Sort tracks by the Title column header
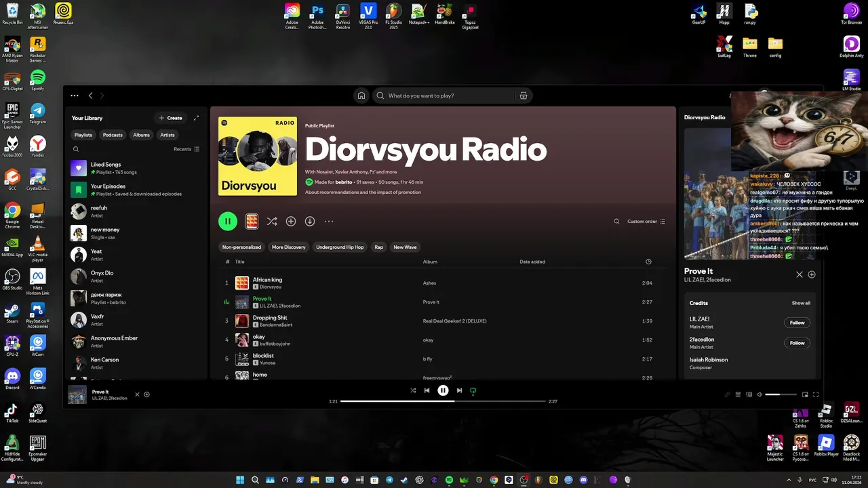 pyautogui.click(x=239, y=262)
